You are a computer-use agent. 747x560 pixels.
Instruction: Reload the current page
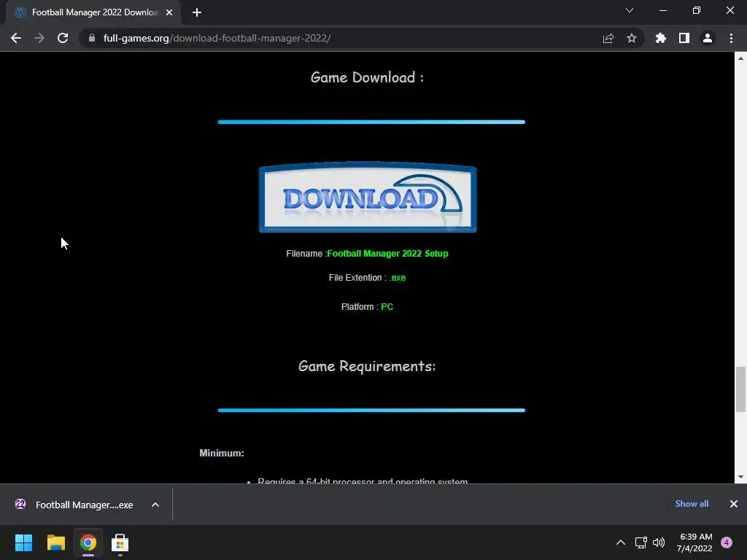[63, 38]
